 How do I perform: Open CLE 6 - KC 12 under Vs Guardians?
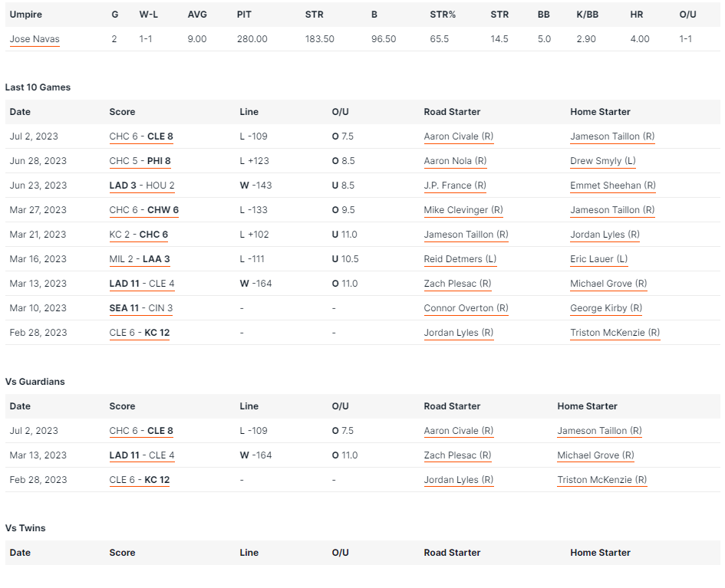[x=140, y=480]
